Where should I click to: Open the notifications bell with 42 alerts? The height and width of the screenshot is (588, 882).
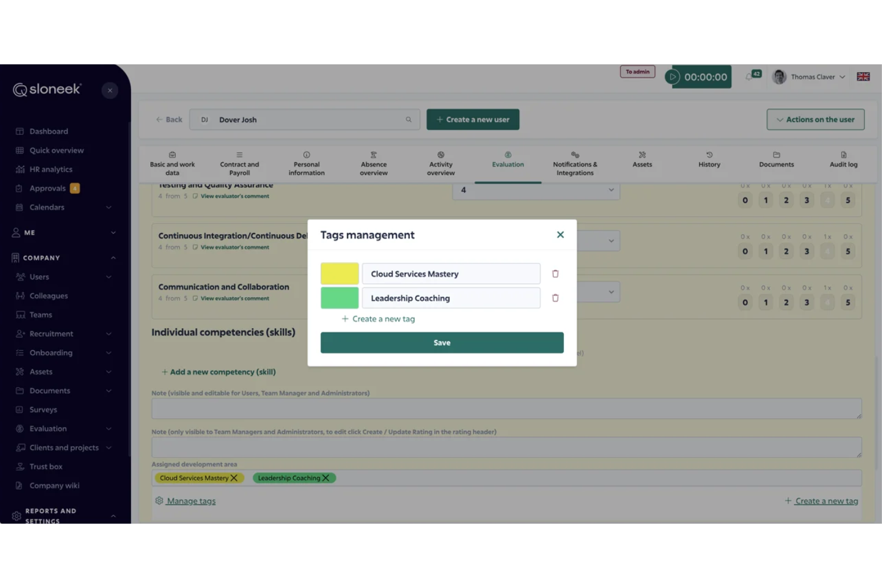750,76
